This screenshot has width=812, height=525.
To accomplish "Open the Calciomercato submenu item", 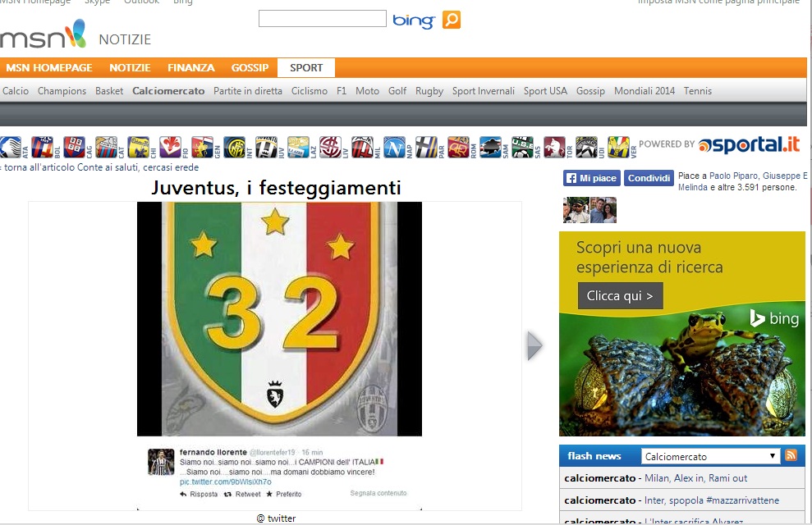I will [168, 91].
